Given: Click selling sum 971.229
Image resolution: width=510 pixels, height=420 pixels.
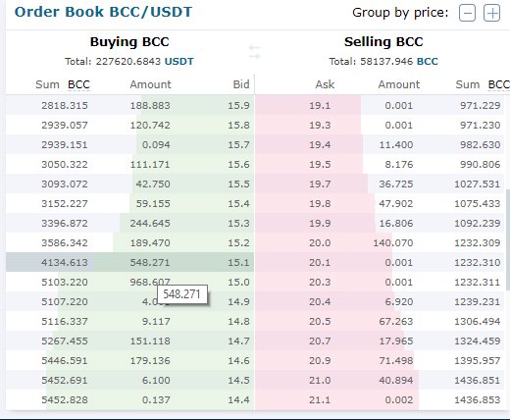Looking at the screenshot, I should [481, 105].
